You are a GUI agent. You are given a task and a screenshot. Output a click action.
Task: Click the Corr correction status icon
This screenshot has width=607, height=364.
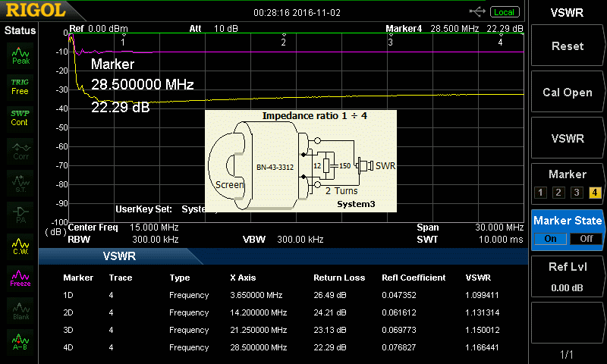20,150
